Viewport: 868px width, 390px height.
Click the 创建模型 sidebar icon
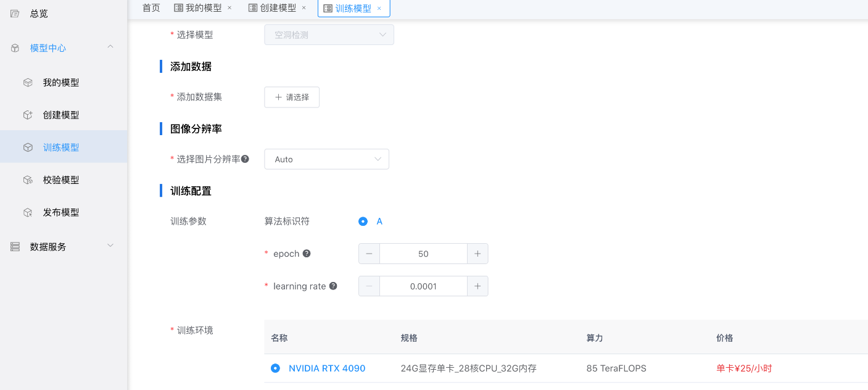point(28,115)
